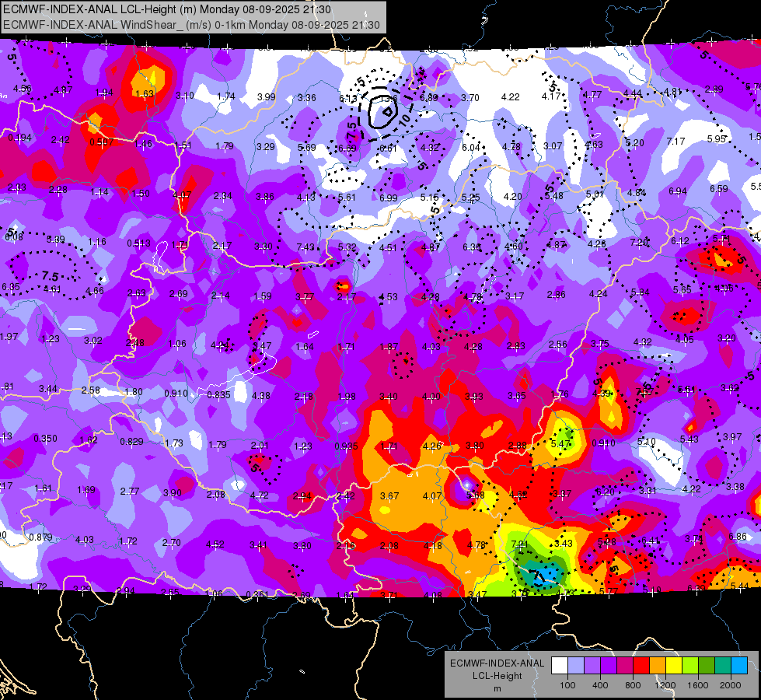Image resolution: width=761 pixels, height=700 pixels.
Task: Click the wind shear value 5.20
Action: (635, 143)
